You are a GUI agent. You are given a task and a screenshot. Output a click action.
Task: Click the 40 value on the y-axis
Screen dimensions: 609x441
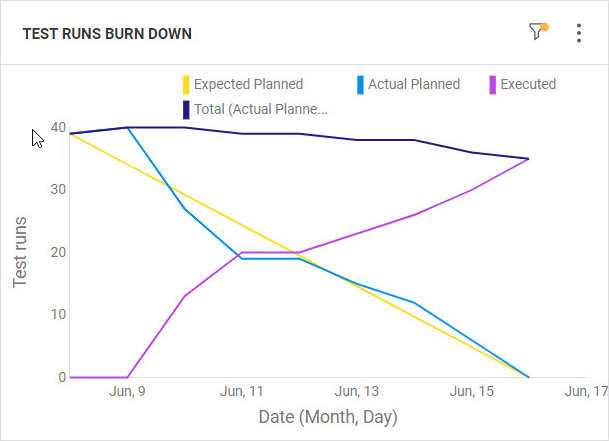(58, 128)
